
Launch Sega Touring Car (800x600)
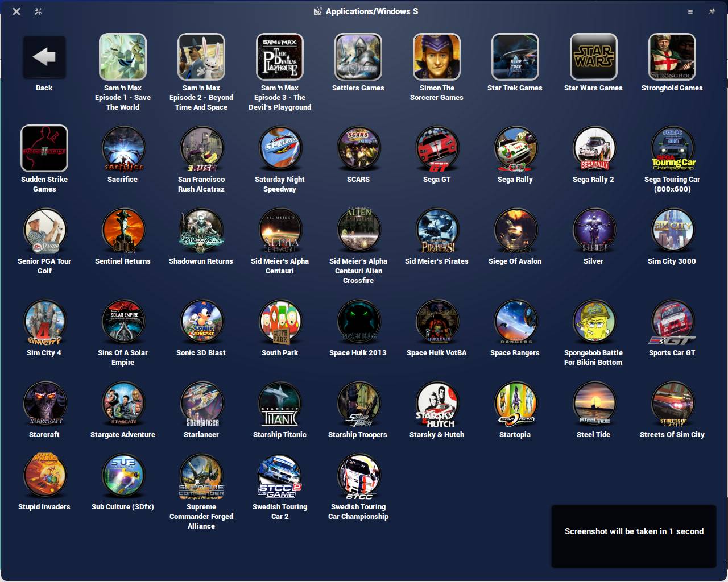coord(672,148)
